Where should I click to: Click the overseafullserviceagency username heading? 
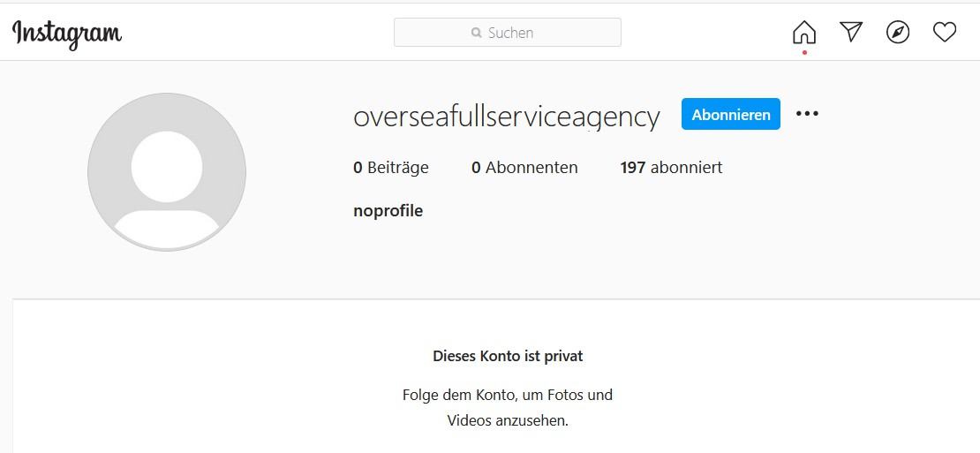pyautogui.click(x=506, y=117)
